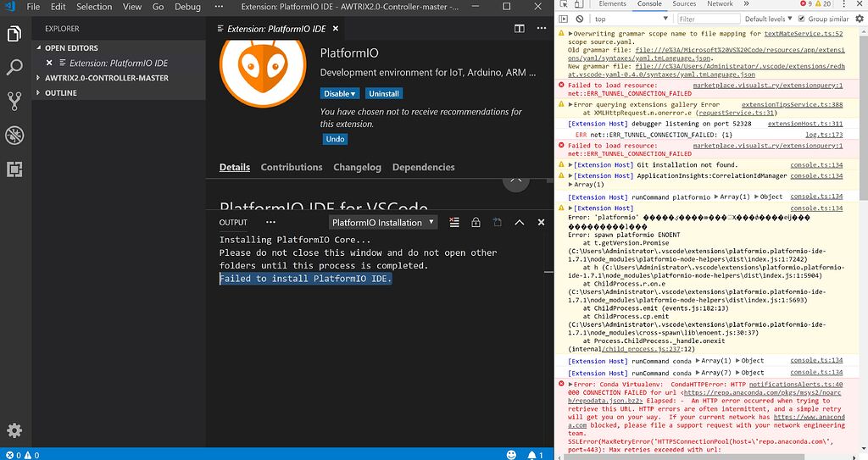Open the Go menu
The width and height of the screenshot is (868, 460).
click(x=158, y=7)
